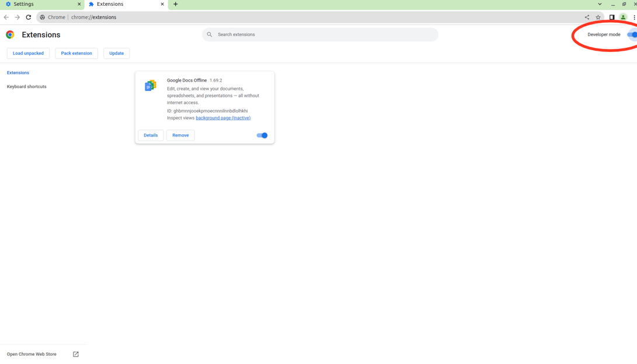Click the magnifier icon in search box
The image size is (637, 364).
210,34
